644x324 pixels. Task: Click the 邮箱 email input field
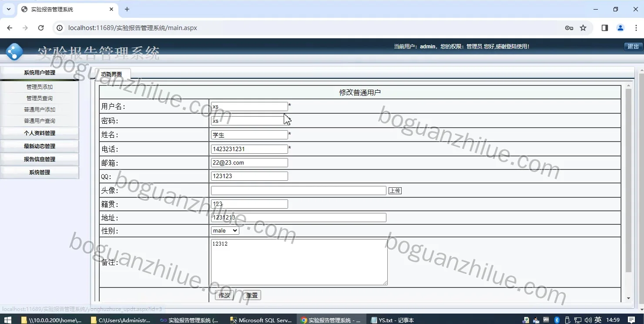click(249, 163)
